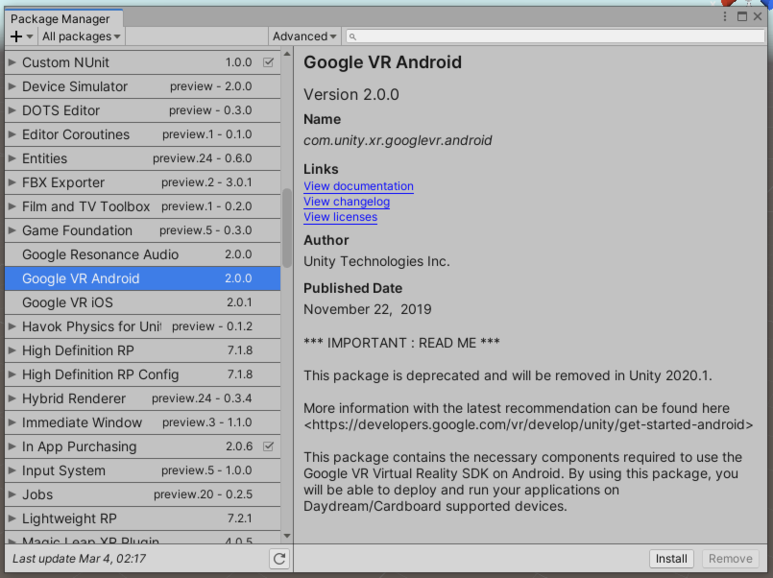Select the Google VR Android package
Image resolution: width=773 pixels, height=578 pixels.
pyautogui.click(x=142, y=278)
